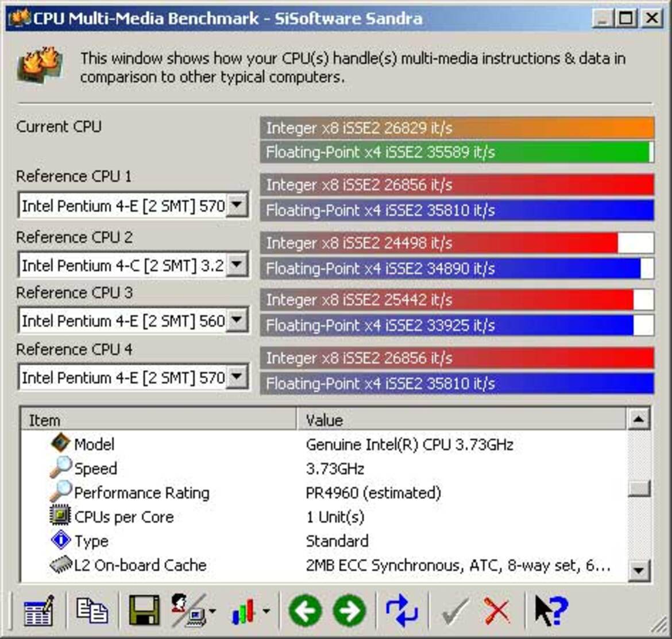Click the Reference CPU 2 field showing Pentium 4-C 3.2
672x639 pixels.
(x=133, y=265)
